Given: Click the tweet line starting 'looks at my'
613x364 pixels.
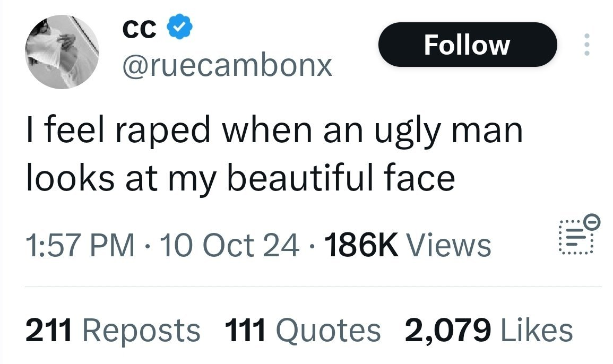Looking at the screenshot, I should pos(240,178).
